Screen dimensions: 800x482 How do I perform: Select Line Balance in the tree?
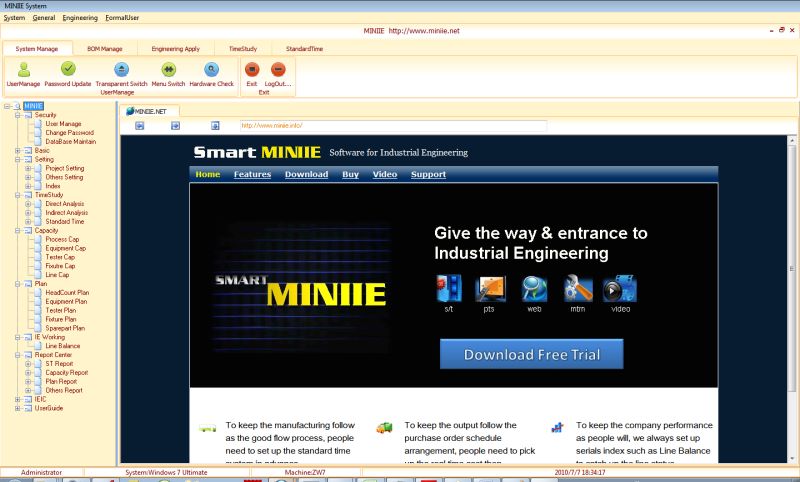(x=62, y=346)
